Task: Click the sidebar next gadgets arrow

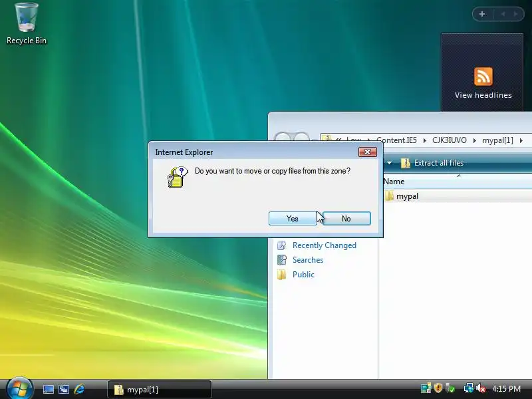Action: (516, 14)
